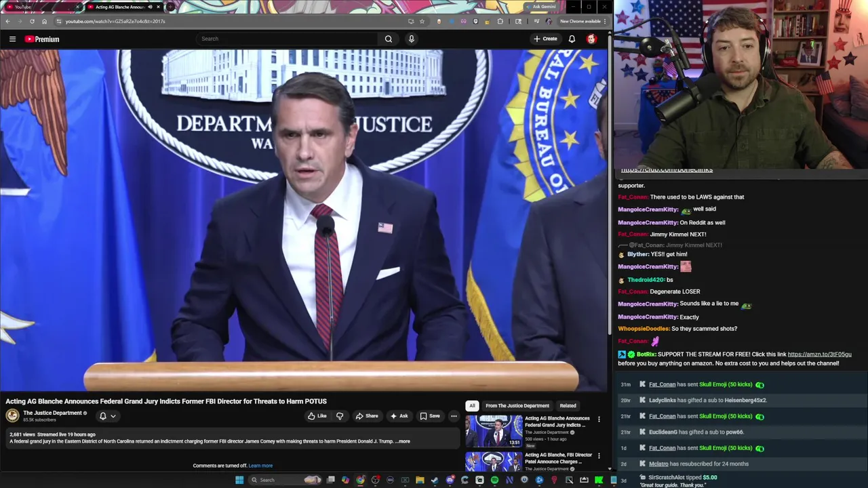Open The Justice Department channel name link
This screenshot has height=488, width=868.
[x=52, y=413]
